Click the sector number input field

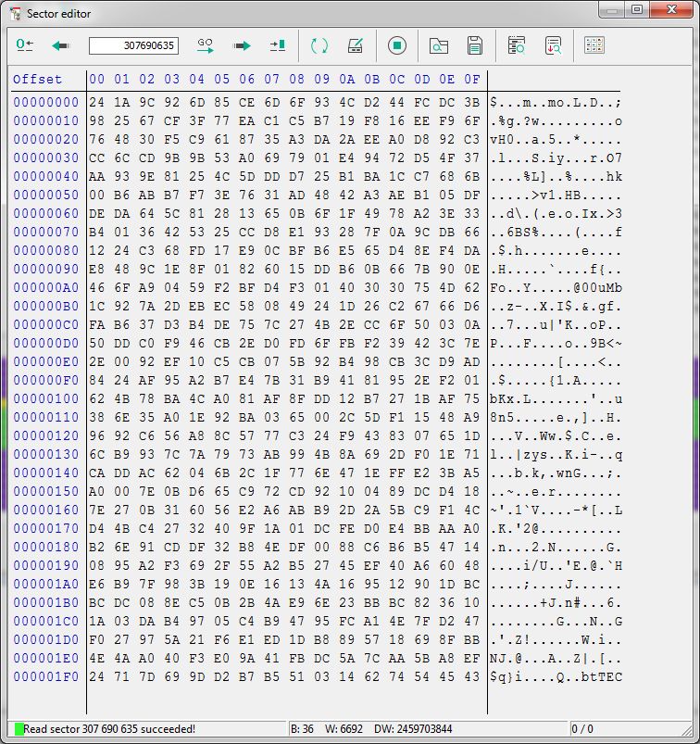coord(133,45)
